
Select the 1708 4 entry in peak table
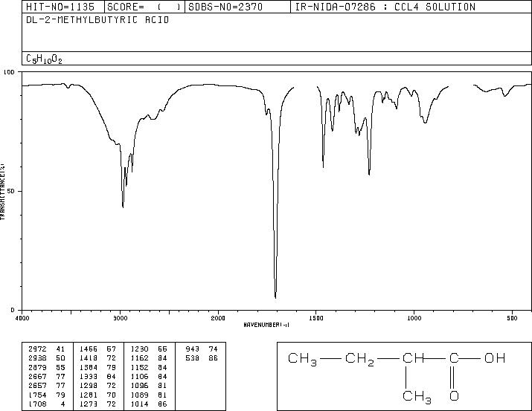pos(47,404)
